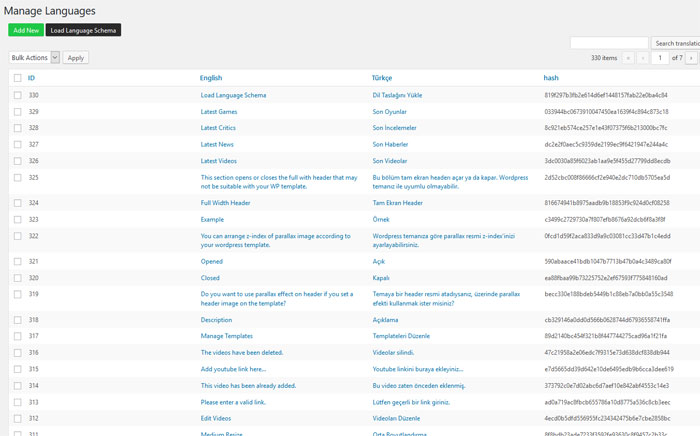Check the checkbox for row 319
The image size is (700, 436).
click(17, 294)
